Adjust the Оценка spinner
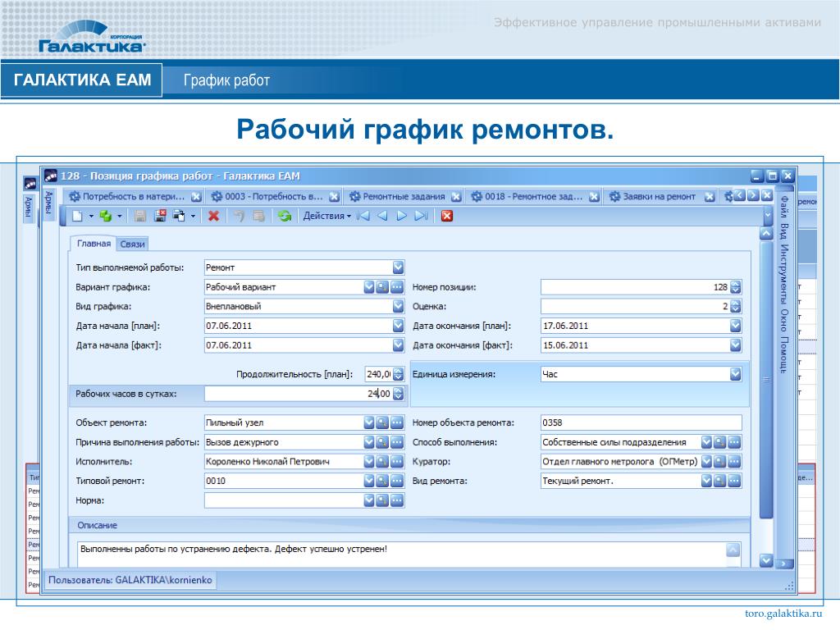The width and height of the screenshot is (840, 630). tap(736, 307)
